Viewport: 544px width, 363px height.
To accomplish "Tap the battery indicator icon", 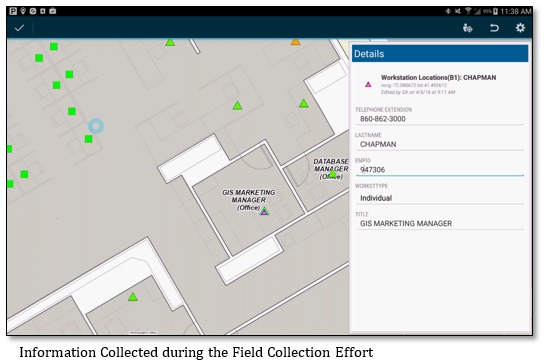I will [x=495, y=11].
